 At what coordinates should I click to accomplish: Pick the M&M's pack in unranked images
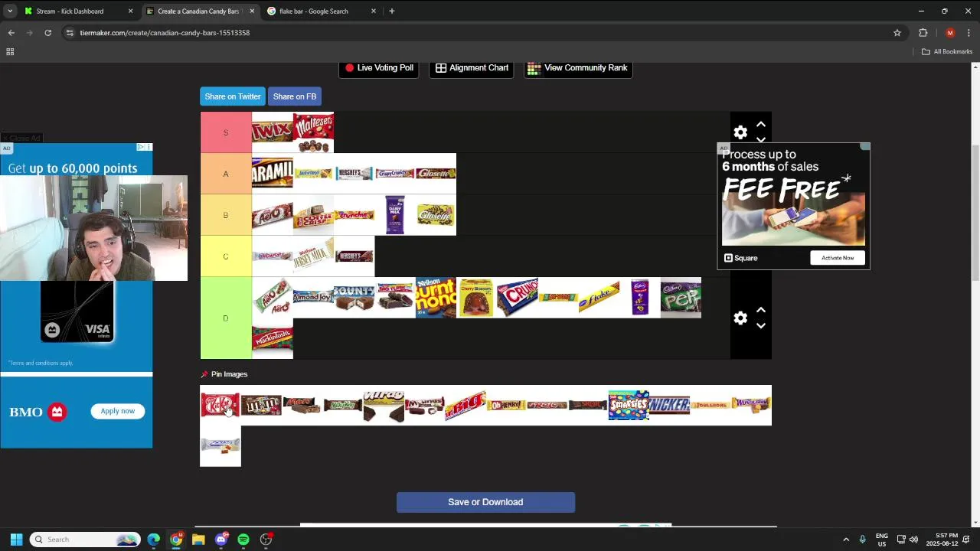coord(261,405)
